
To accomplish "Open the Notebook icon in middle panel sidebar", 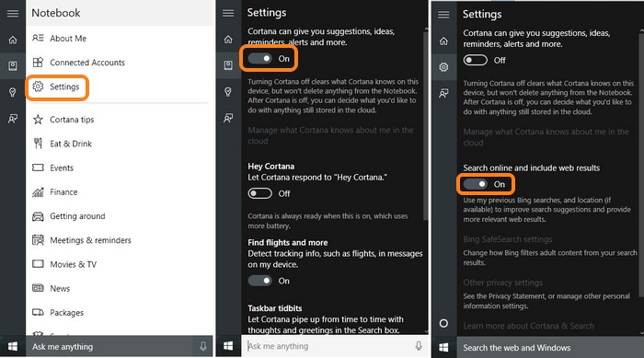I will [228, 65].
